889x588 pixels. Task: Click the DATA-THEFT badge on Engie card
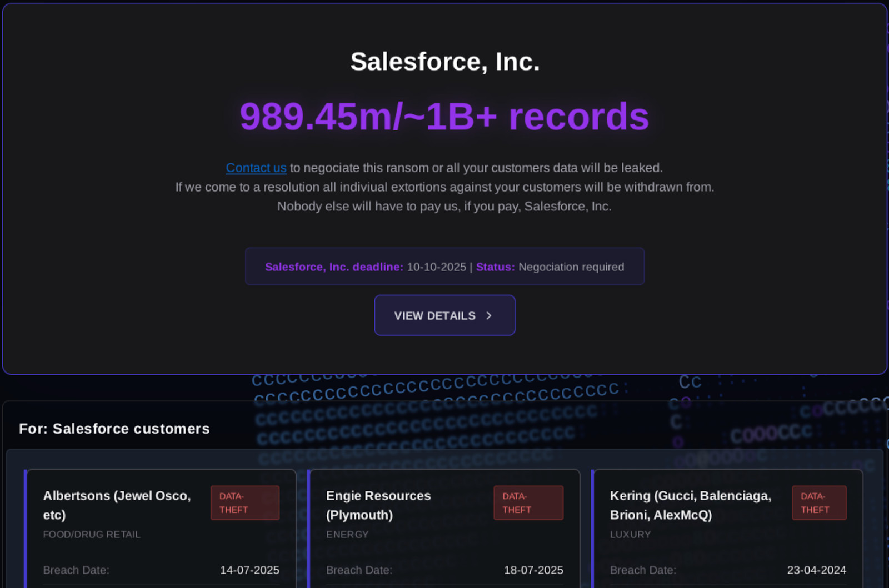click(x=528, y=503)
